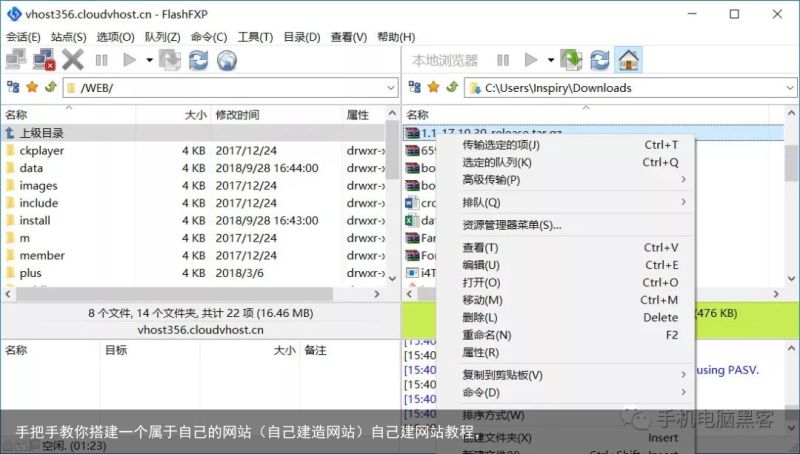
Task: Expand 排队(Q) submenu
Action: pos(565,203)
